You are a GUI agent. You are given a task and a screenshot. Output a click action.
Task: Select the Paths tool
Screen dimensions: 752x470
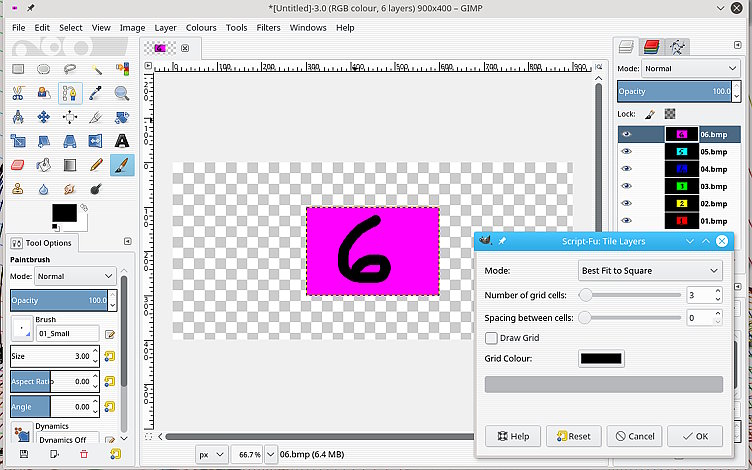[70, 93]
